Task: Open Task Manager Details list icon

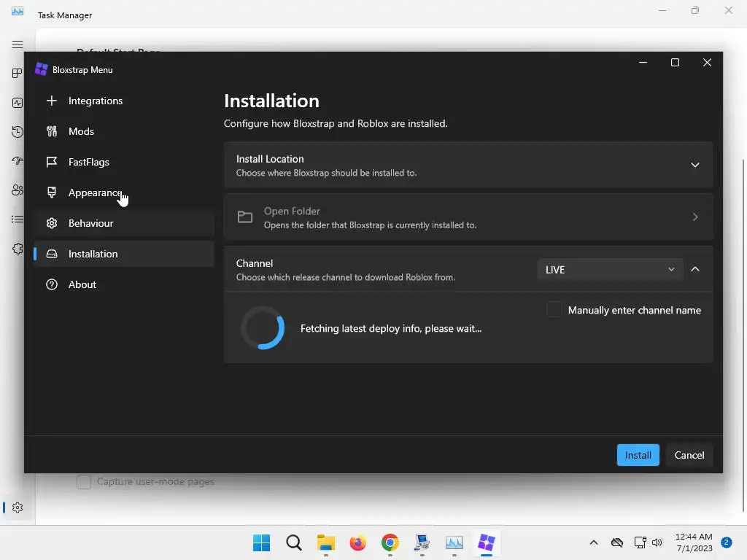Action: [x=18, y=219]
